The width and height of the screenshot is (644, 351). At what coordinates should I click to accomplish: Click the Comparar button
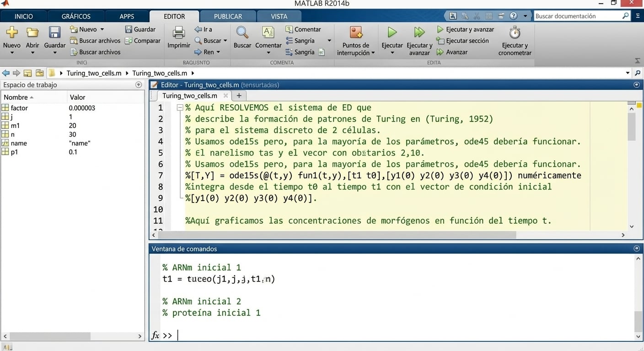tap(143, 41)
